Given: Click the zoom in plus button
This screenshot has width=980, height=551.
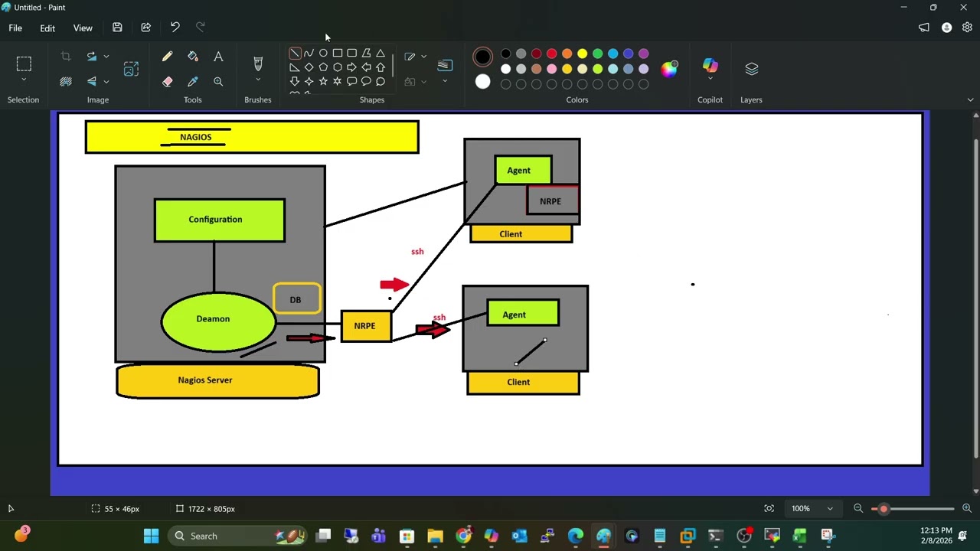Looking at the screenshot, I should pos(967,509).
